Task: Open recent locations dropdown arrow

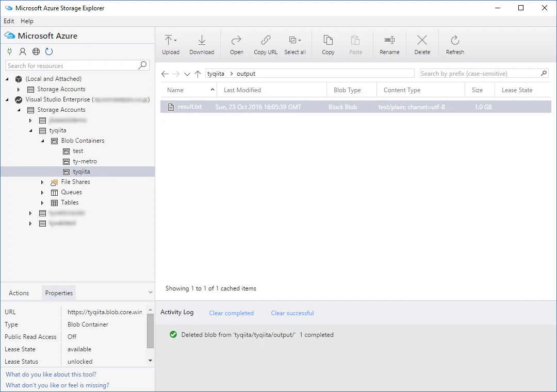Action: (187, 74)
